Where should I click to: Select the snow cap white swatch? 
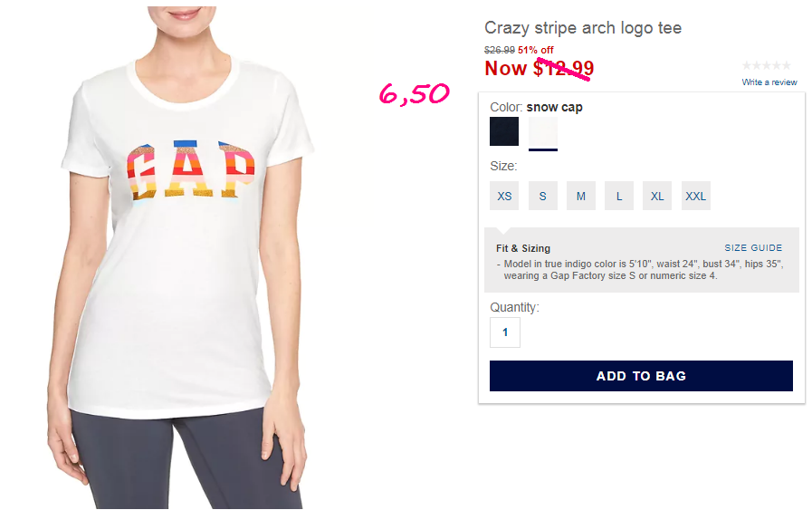[543, 131]
